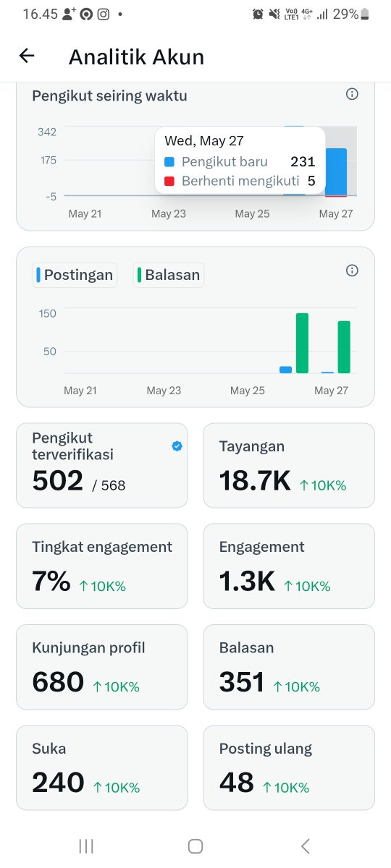The width and height of the screenshot is (391, 868).
Task: Open the Kunjungan profil 680 card
Action: pyautogui.click(x=102, y=666)
